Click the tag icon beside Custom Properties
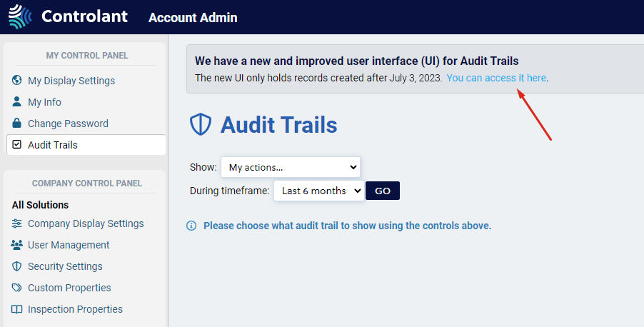 17,288
